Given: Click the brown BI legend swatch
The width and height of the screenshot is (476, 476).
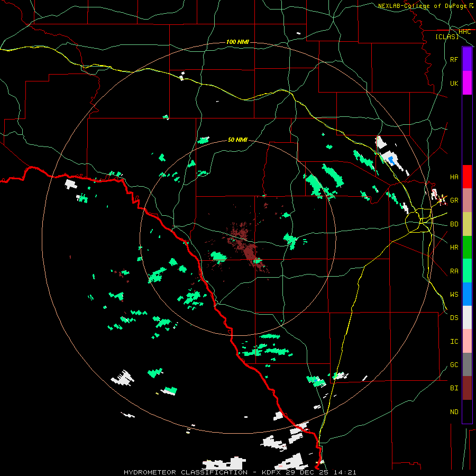Looking at the screenshot, I should tap(467, 388).
